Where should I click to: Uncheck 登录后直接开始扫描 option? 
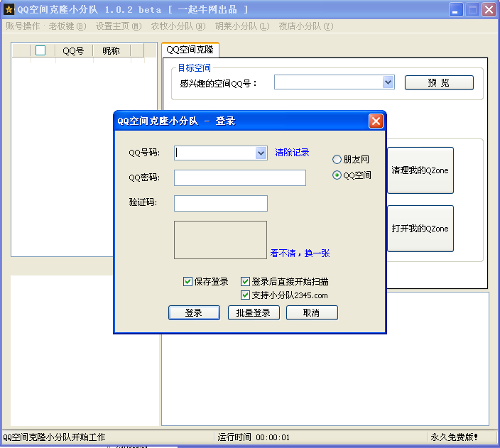[x=246, y=282]
